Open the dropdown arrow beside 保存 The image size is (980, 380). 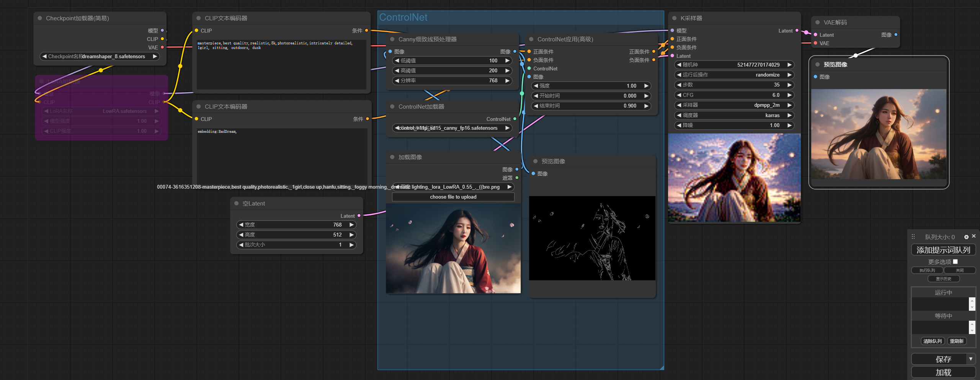970,359
